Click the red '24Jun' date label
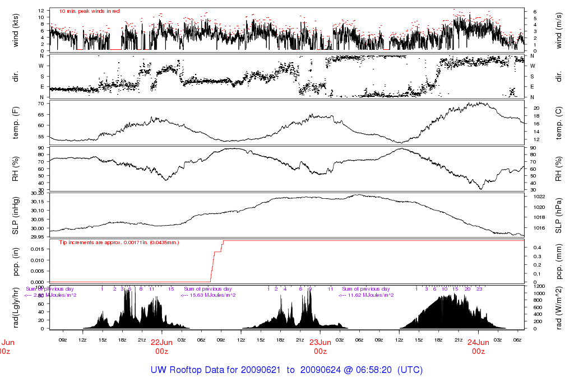 coord(478,343)
